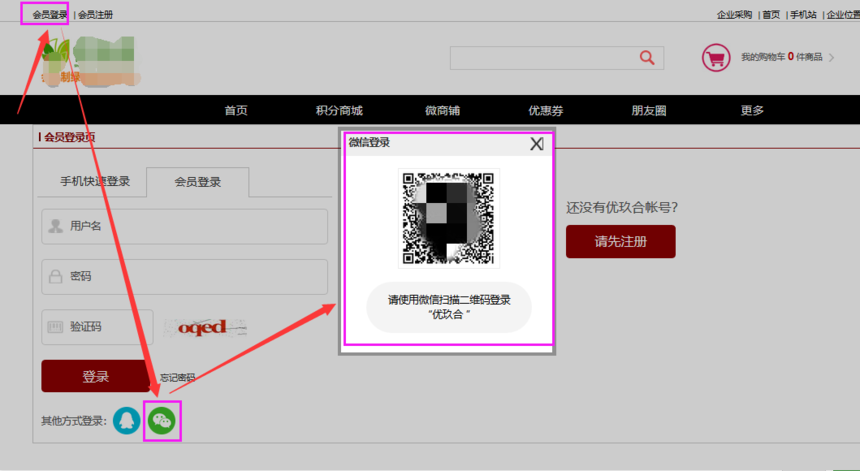
Task: Open 朋友圈 menu item
Action: [x=649, y=110]
